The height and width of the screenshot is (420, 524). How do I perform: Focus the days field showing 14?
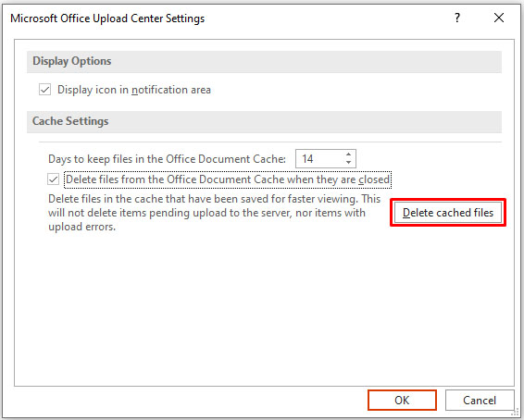point(326,158)
